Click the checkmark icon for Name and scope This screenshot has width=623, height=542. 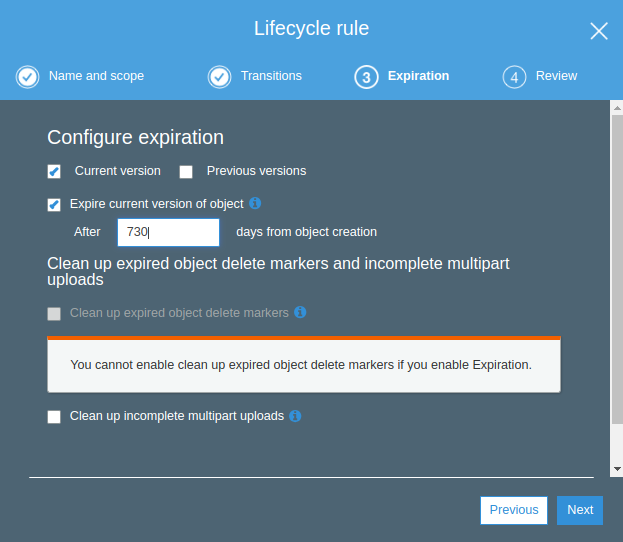pyautogui.click(x=28, y=77)
